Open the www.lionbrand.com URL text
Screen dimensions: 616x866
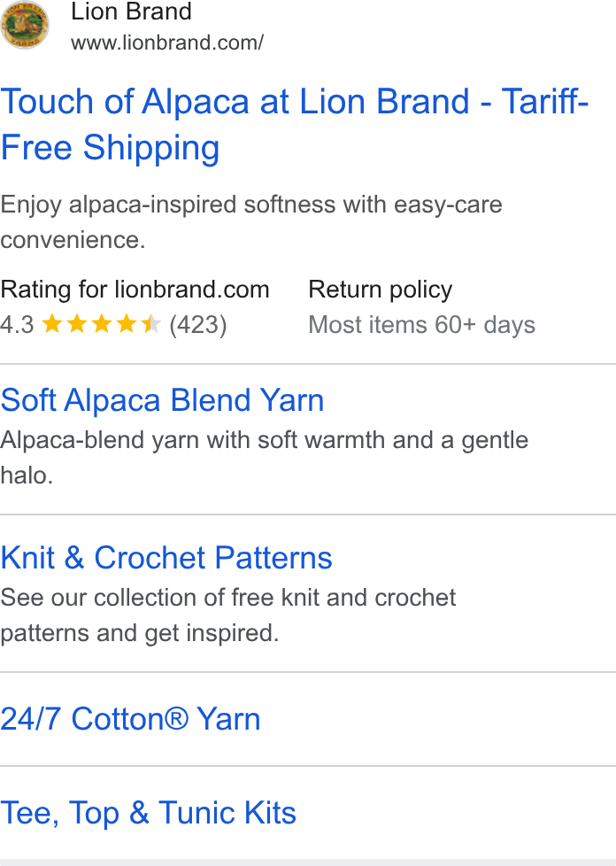167,43
